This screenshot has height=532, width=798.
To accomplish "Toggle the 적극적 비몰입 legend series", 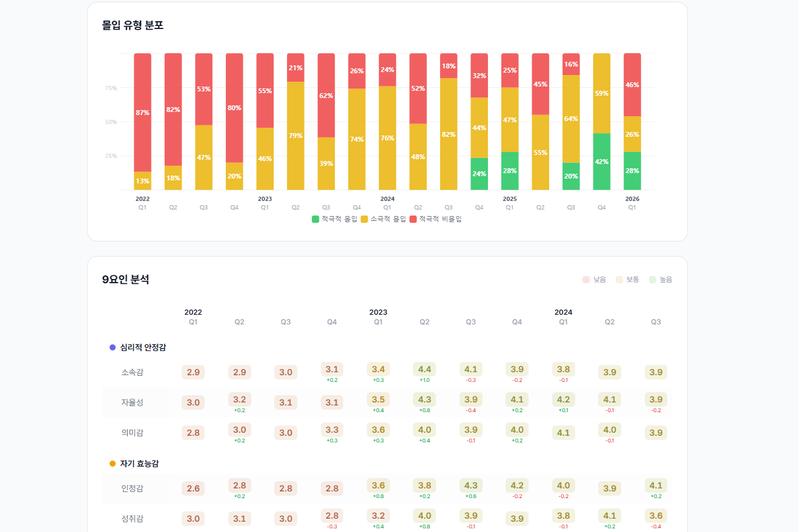I will [x=435, y=219].
